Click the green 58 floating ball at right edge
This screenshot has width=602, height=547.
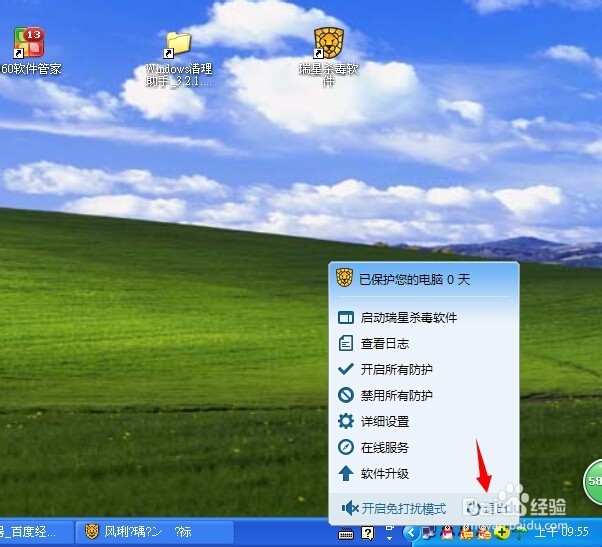click(593, 481)
